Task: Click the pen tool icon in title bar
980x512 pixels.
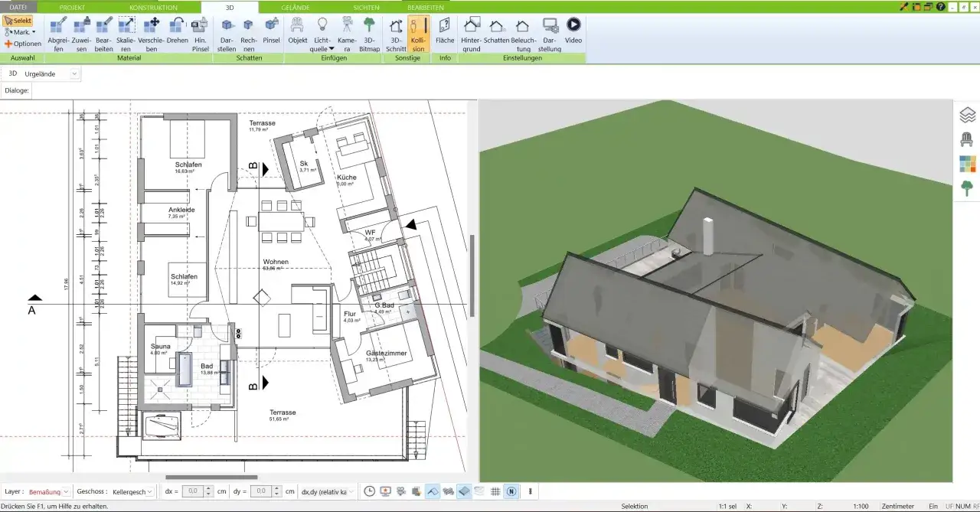Action: tap(903, 6)
